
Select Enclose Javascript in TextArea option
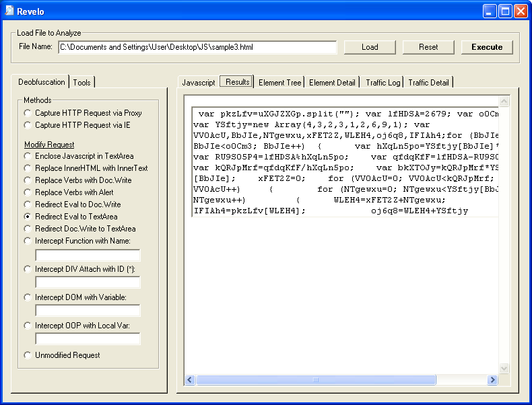tap(28, 156)
